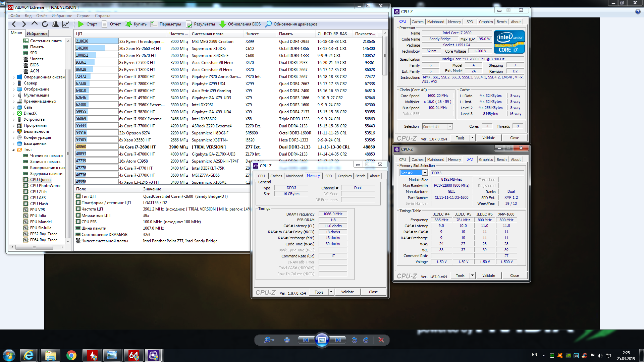Image resolution: width=644 pixels, height=362 pixels.
Task: Collapse the Тест tree node
Action: pos(14,150)
